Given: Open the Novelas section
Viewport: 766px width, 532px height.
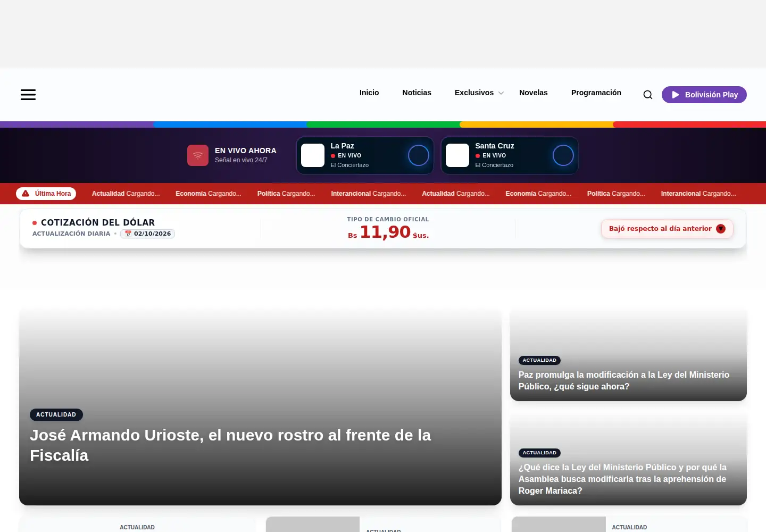Looking at the screenshot, I should 534,93.
